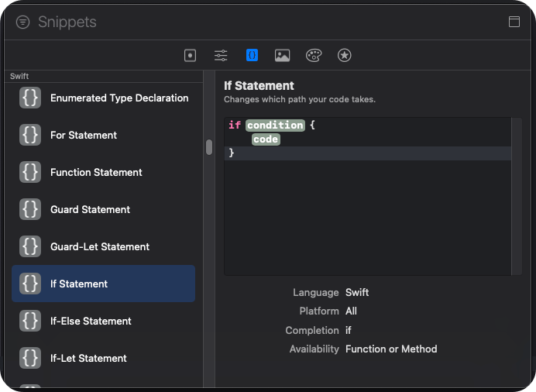Viewport: 536px width, 392px height.
Task: Click the braces icon beside Function Statement
Action: point(30,172)
